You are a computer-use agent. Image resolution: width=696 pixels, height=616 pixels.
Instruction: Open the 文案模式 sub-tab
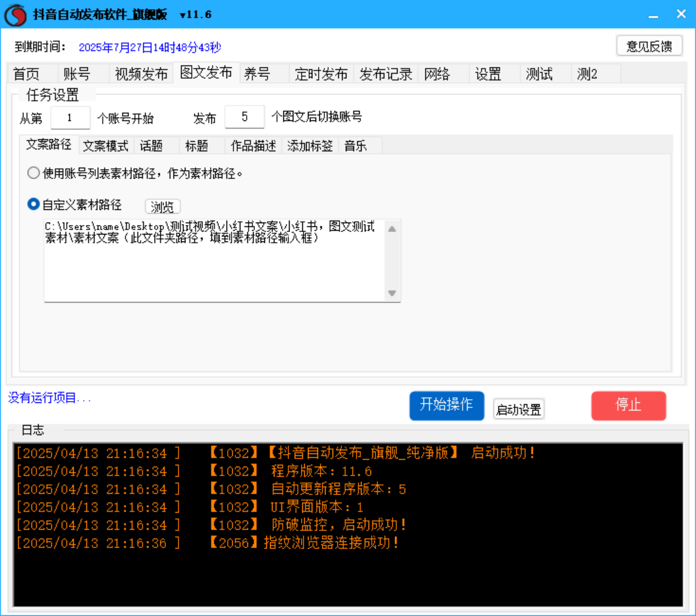coord(105,146)
